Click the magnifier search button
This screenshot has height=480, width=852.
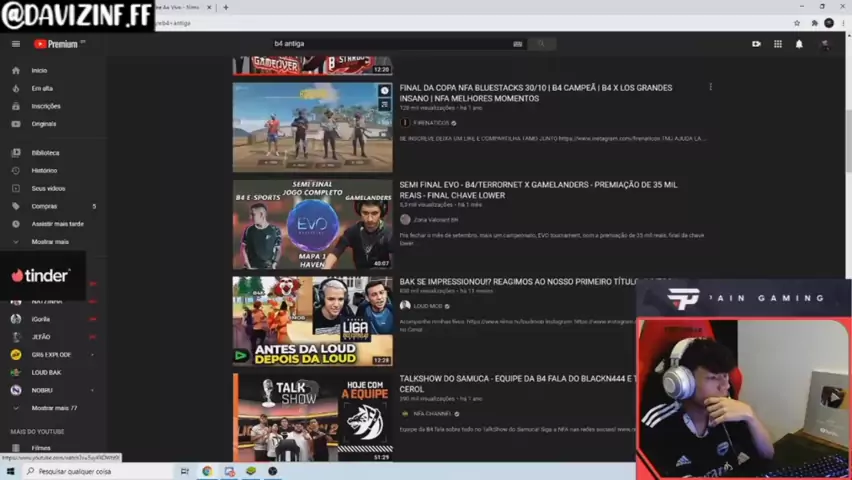click(541, 43)
